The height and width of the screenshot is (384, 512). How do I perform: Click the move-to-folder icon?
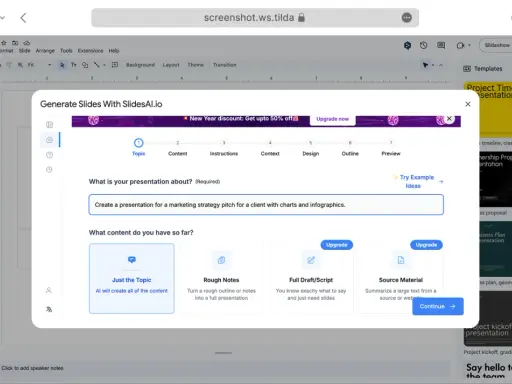click(15, 43)
